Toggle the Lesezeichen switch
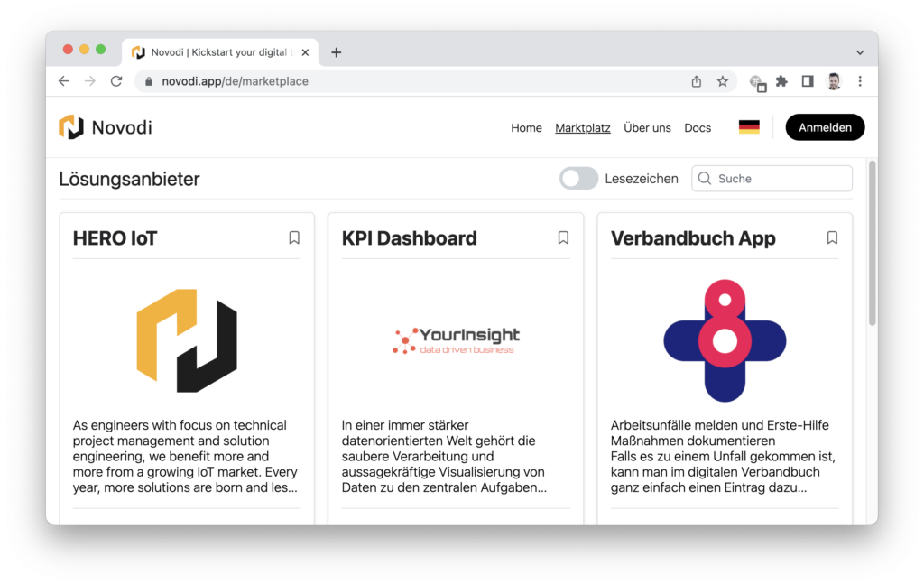The width and height of the screenshot is (924, 585). point(578,178)
